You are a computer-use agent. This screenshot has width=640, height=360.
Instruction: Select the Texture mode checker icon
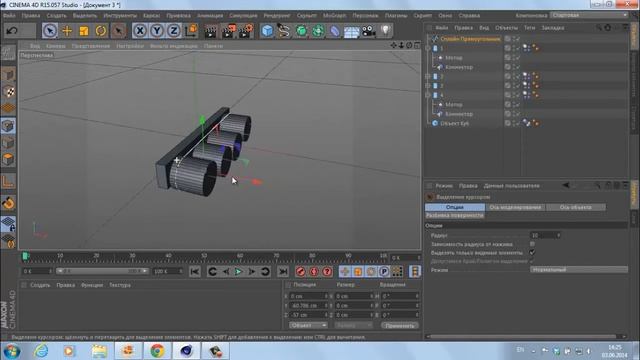coord(8,91)
